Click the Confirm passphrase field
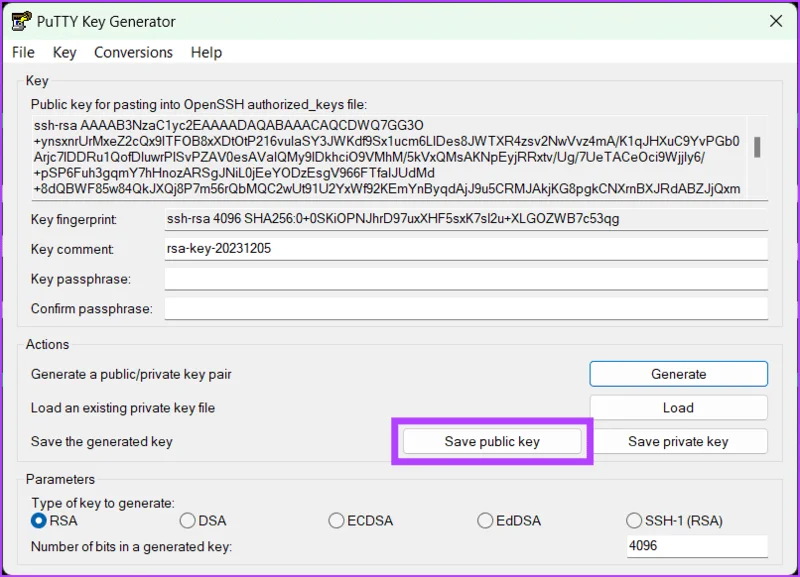 coord(466,309)
